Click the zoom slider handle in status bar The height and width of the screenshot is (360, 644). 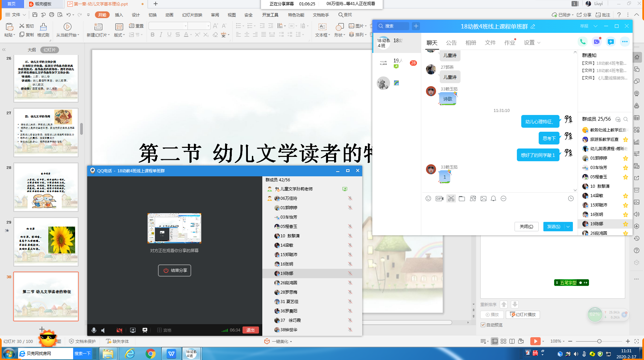(x=599, y=341)
